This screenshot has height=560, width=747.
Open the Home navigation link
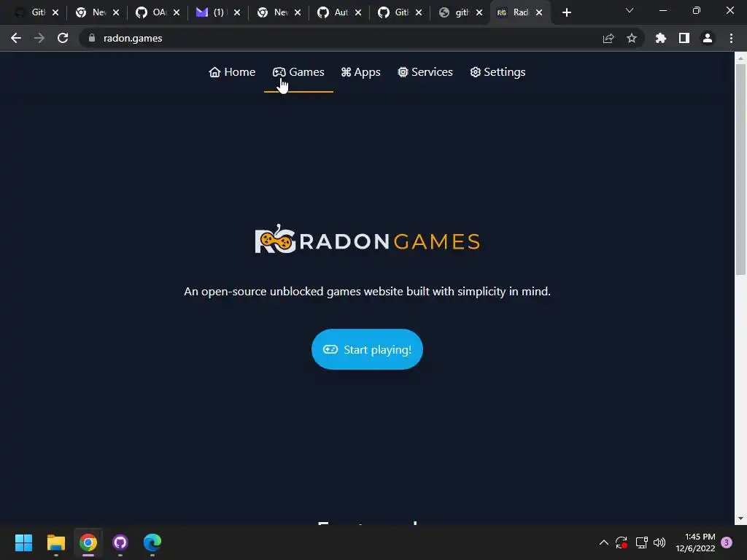click(x=232, y=72)
